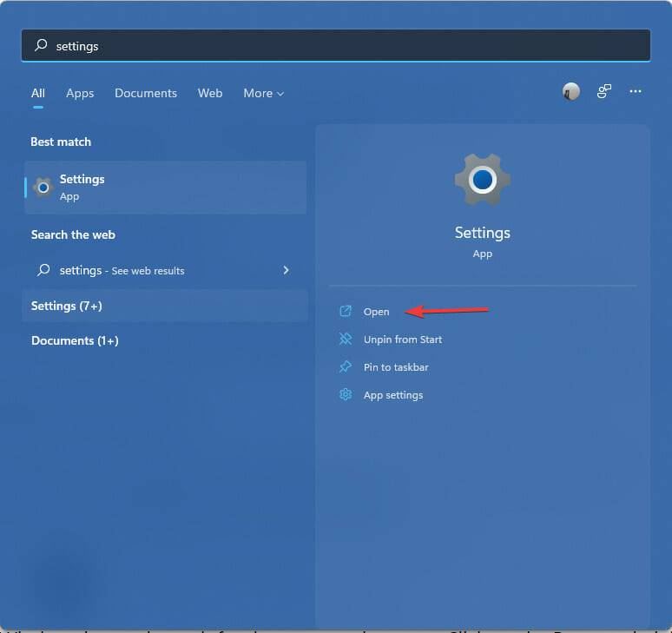Image resolution: width=672 pixels, height=633 pixels.
Task: Expand the Documents (1+) group
Action: point(75,340)
